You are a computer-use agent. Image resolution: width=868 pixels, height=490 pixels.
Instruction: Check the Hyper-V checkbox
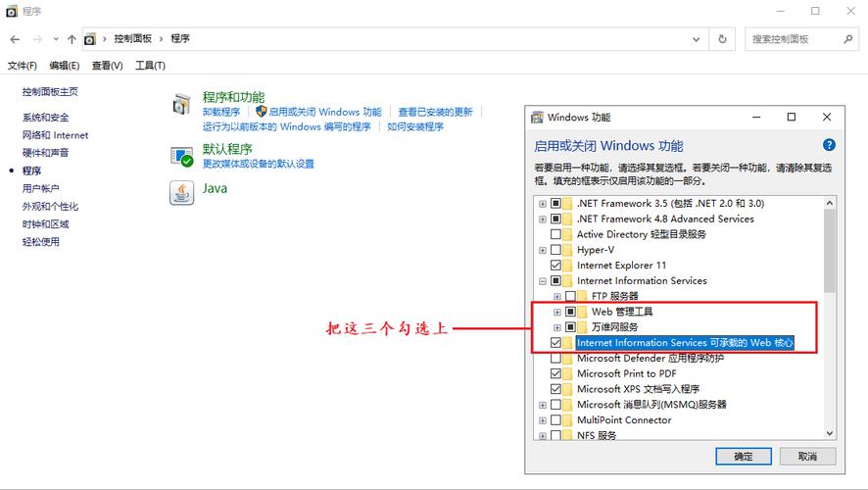pyautogui.click(x=555, y=250)
